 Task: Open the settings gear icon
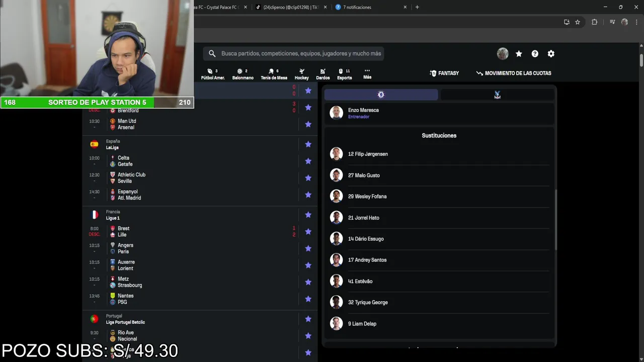click(551, 54)
